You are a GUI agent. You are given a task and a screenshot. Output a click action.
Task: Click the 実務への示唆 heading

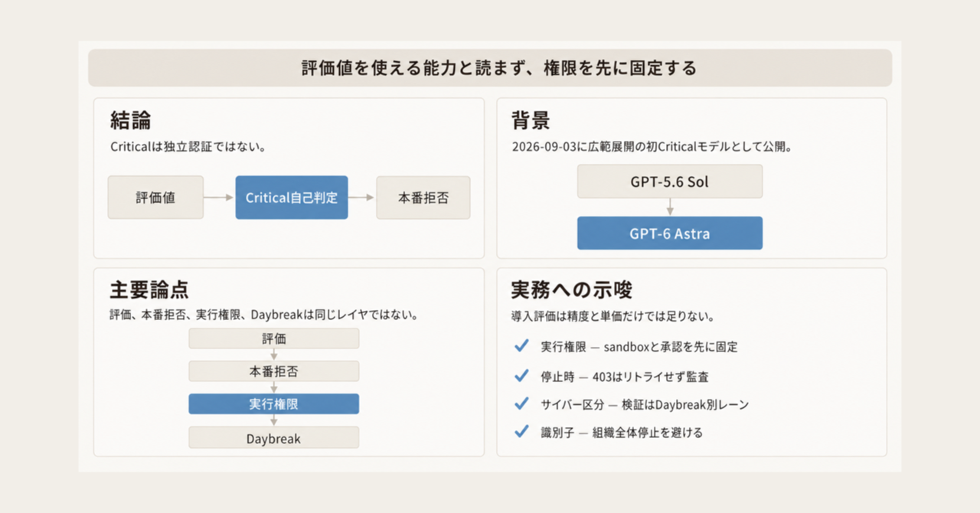pos(571,290)
